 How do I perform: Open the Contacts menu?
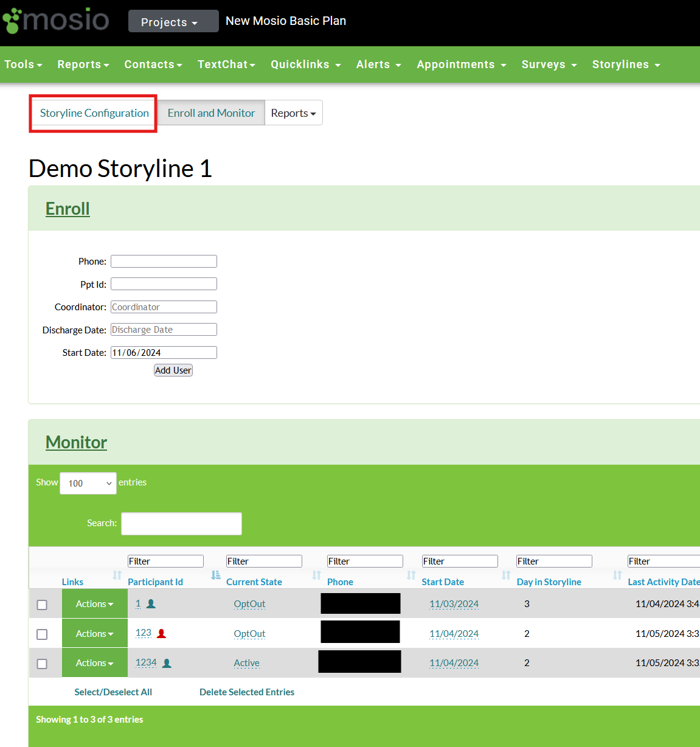tap(153, 64)
